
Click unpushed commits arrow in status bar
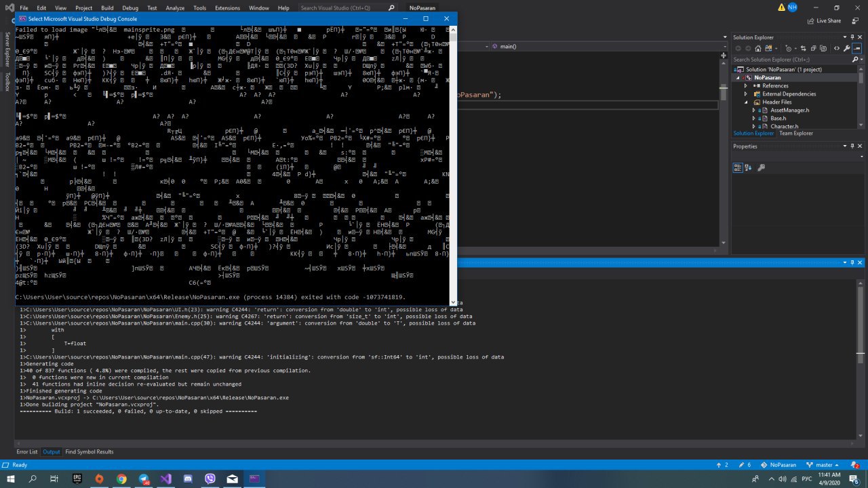point(722,465)
